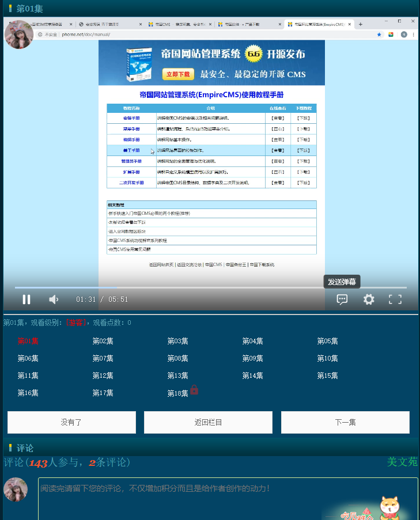Click the 评论 section heading
This screenshot has height=520, width=420.
pyautogui.click(x=25, y=448)
